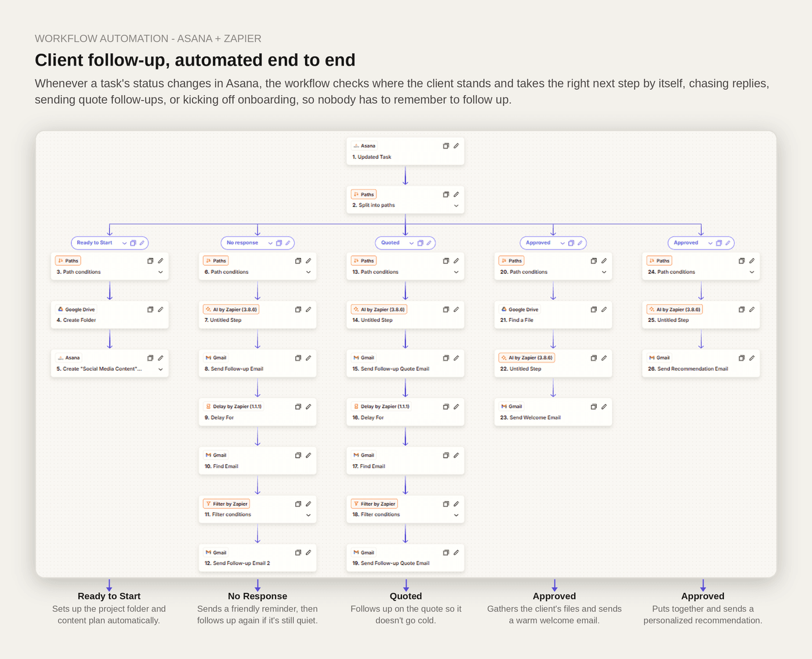Select Approved path label above step 24

click(x=686, y=242)
